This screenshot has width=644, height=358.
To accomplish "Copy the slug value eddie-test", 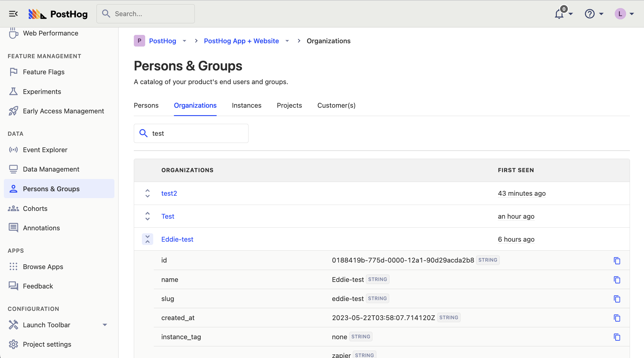I will pyautogui.click(x=617, y=299).
